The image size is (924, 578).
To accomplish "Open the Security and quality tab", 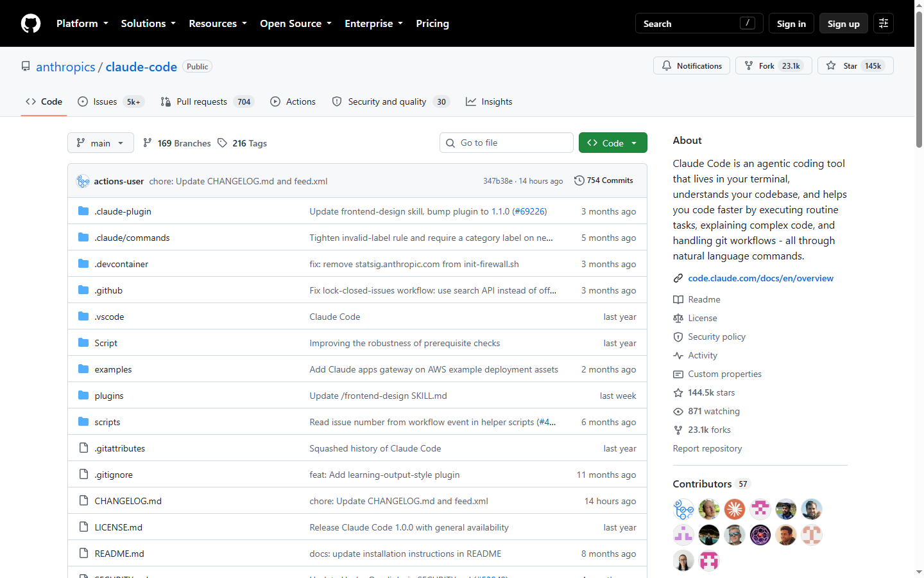I will [391, 101].
